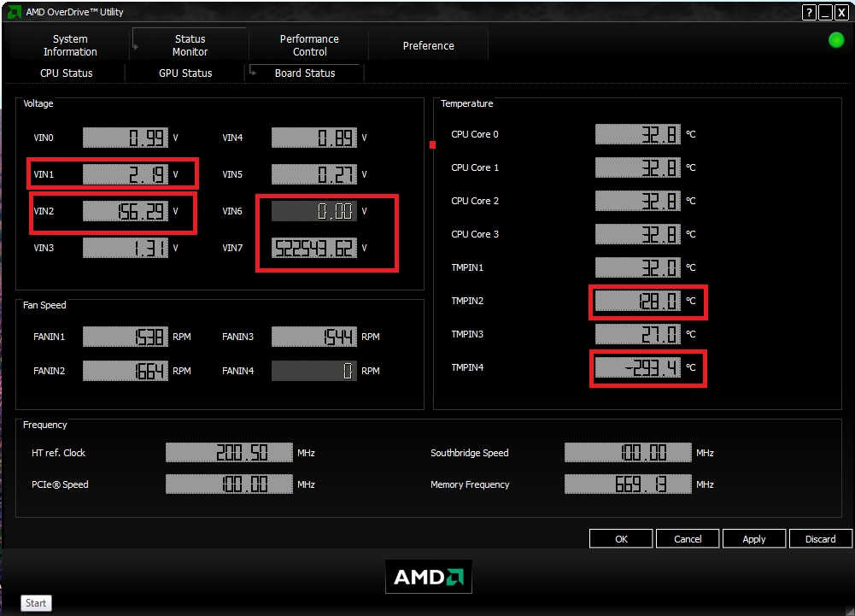Image resolution: width=855 pixels, height=616 pixels.
Task: Click the VIN2 voltage value 156.29
Action: point(126,211)
